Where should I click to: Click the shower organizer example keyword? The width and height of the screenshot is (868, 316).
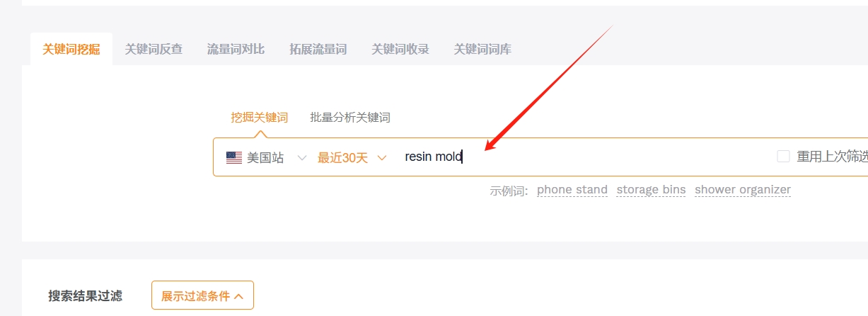click(x=743, y=190)
